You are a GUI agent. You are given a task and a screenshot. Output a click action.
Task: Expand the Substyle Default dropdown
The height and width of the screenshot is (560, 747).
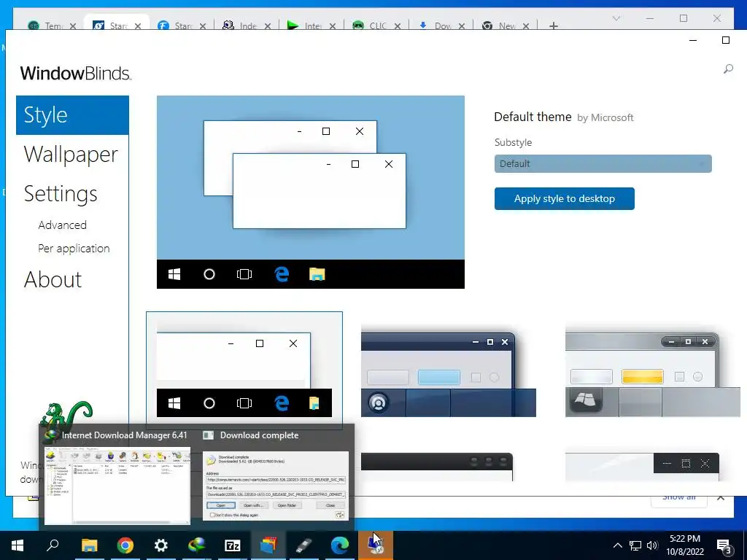(x=603, y=164)
